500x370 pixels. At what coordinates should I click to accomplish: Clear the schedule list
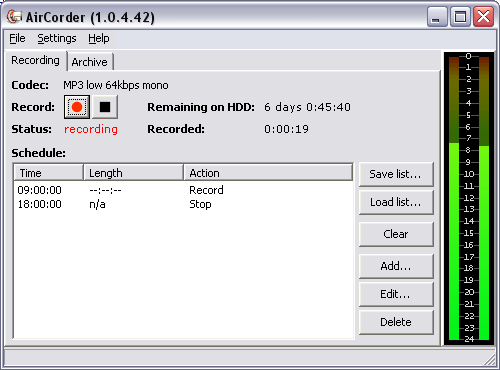click(396, 234)
